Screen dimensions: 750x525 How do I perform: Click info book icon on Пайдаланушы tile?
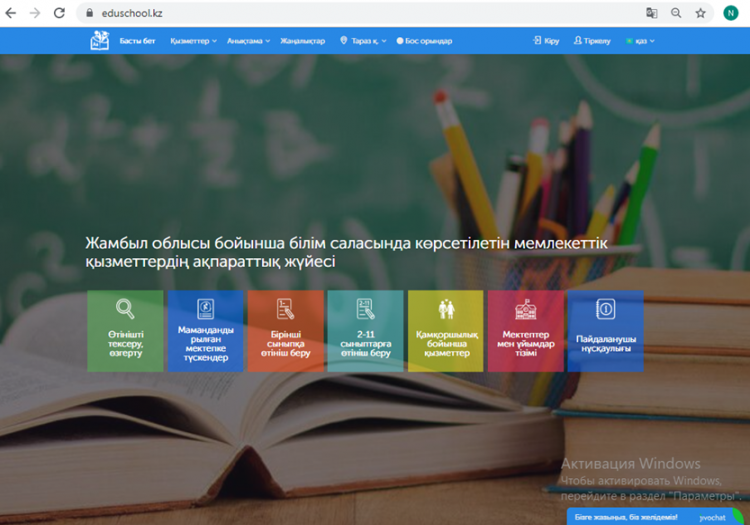pos(606,309)
